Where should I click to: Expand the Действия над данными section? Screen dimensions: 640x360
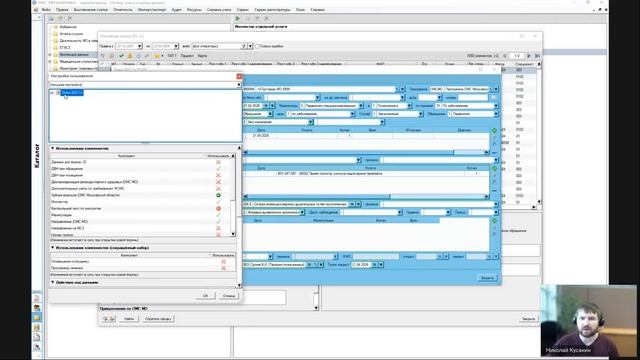[x=53, y=282]
